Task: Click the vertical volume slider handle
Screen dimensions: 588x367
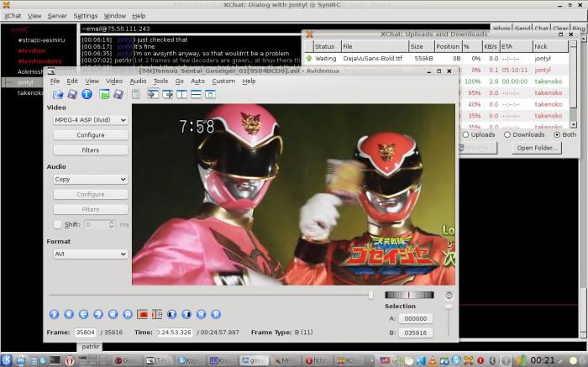Action: click(448, 307)
